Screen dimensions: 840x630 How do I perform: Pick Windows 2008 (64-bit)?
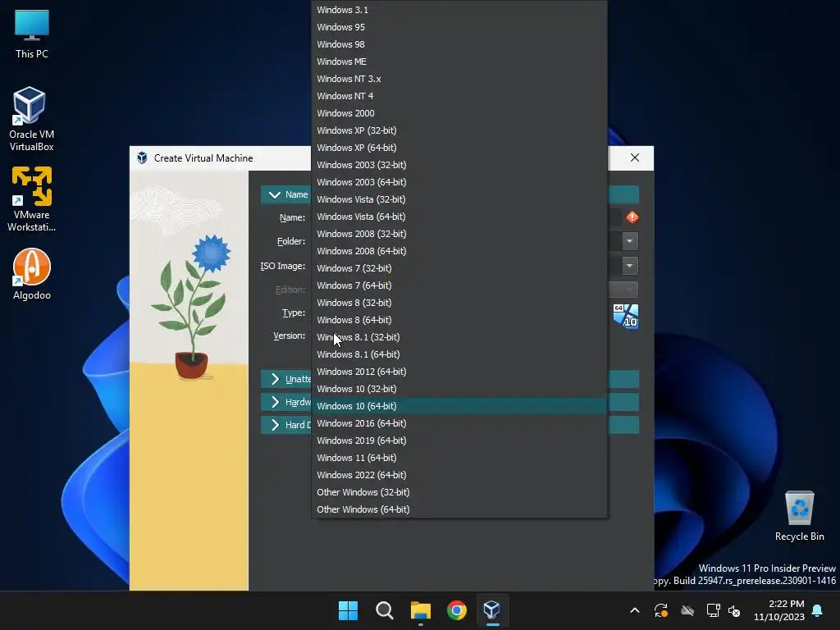(459, 251)
